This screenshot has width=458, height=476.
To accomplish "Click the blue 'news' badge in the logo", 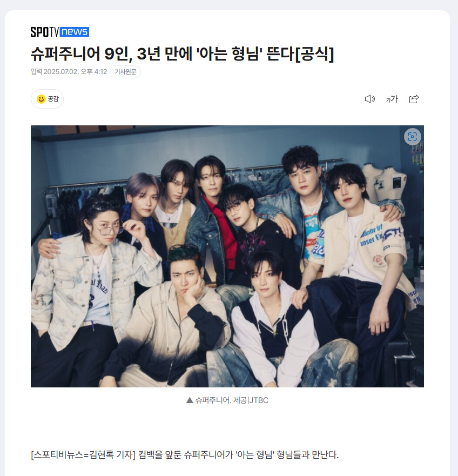I will click(x=75, y=31).
